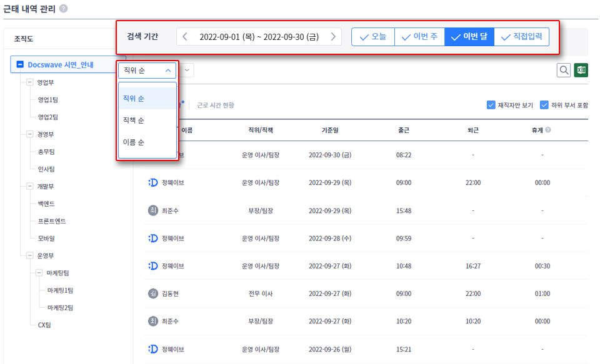
Task: Click the 09:59 clock-in time
Action: point(404,239)
